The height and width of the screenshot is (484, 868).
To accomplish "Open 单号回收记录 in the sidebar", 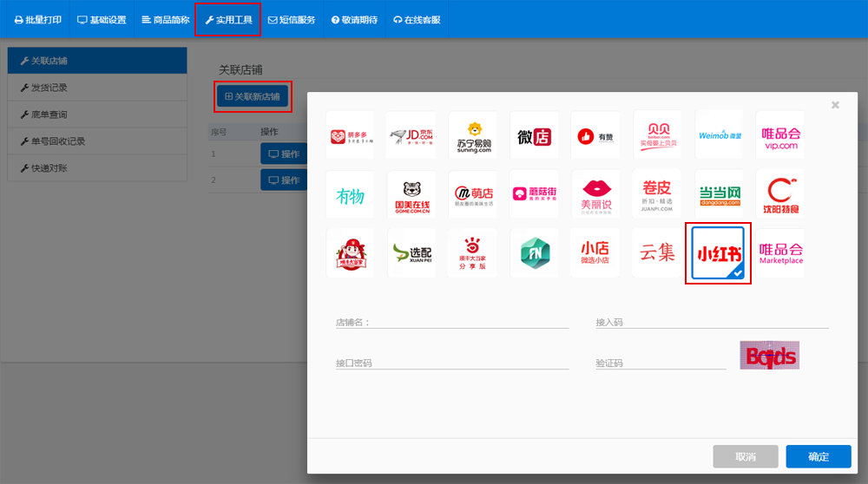I will click(97, 141).
